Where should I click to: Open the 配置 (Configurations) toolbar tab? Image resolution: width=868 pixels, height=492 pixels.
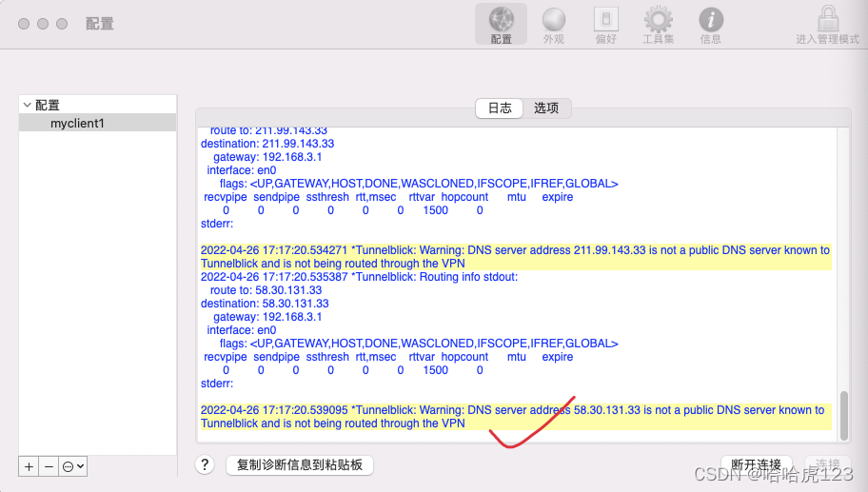[501, 25]
